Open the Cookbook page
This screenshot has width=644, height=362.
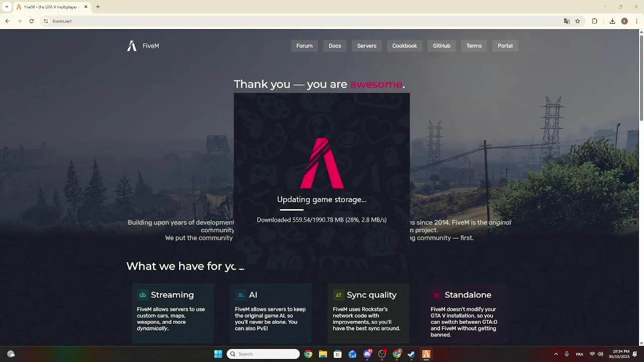[x=405, y=46]
